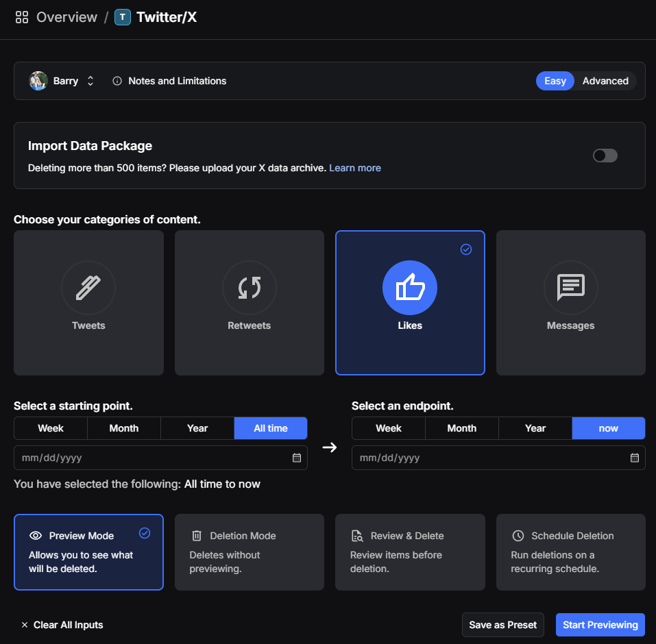656x644 pixels.
Task: Select the Retweets arrows icon
Action: pyautogui.click(x=250, y=288)
